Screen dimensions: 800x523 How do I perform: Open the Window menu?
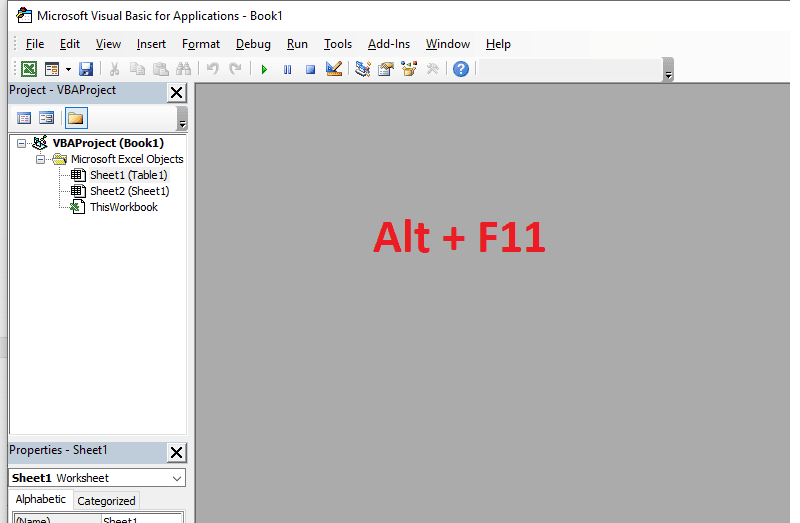tap(448, 44)
